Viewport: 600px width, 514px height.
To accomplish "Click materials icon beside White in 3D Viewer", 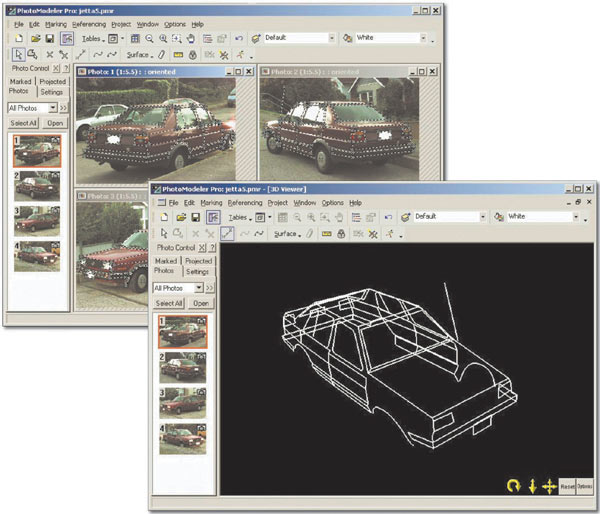I will pyautogui.click(x=499, y=217).
